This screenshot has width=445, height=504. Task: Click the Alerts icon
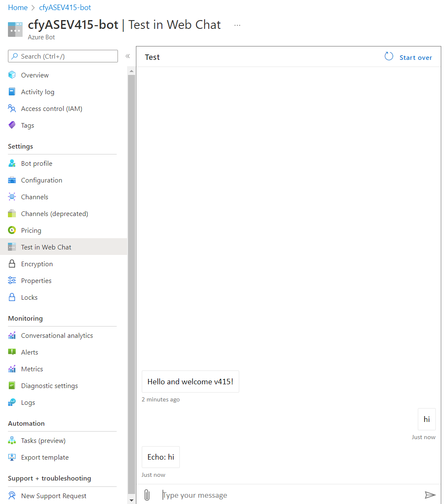[x=12, y=352]
